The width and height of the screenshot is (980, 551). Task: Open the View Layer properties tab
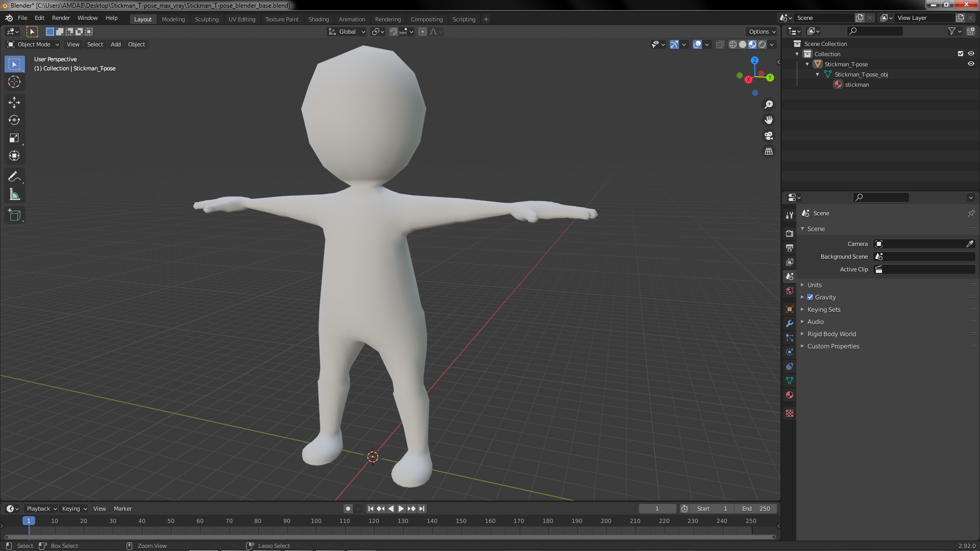790,262
